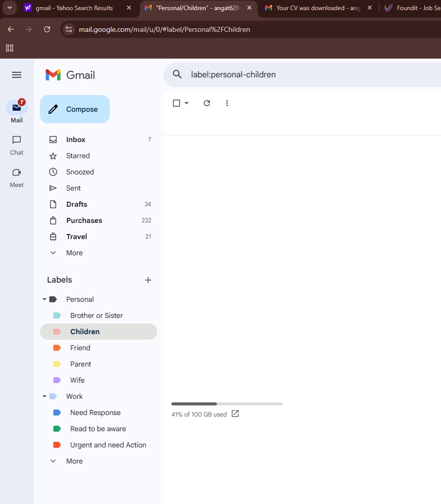Close the Personal/Children Gmail tab

tap(249, 8)
